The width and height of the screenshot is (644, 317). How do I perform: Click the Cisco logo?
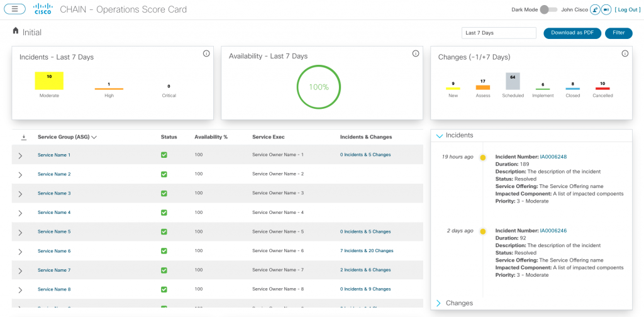pos(43,9)
